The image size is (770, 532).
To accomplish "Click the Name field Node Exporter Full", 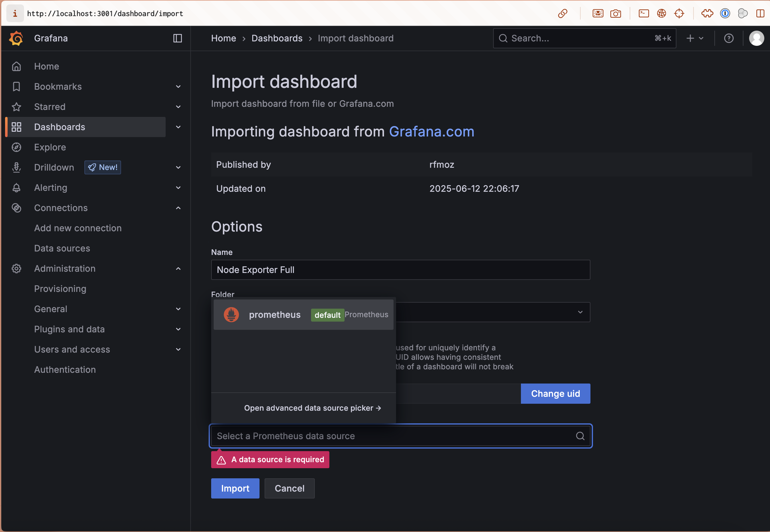I will [400, 270].
